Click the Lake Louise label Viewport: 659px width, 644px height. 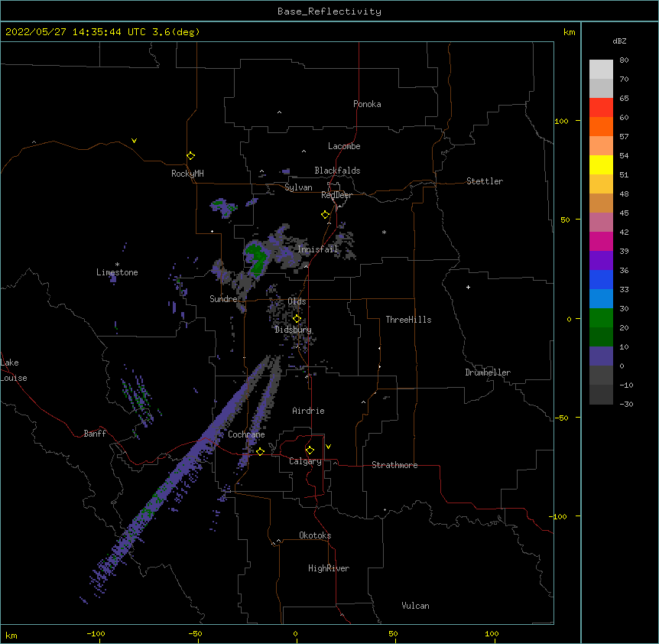[x=14, y=370]
